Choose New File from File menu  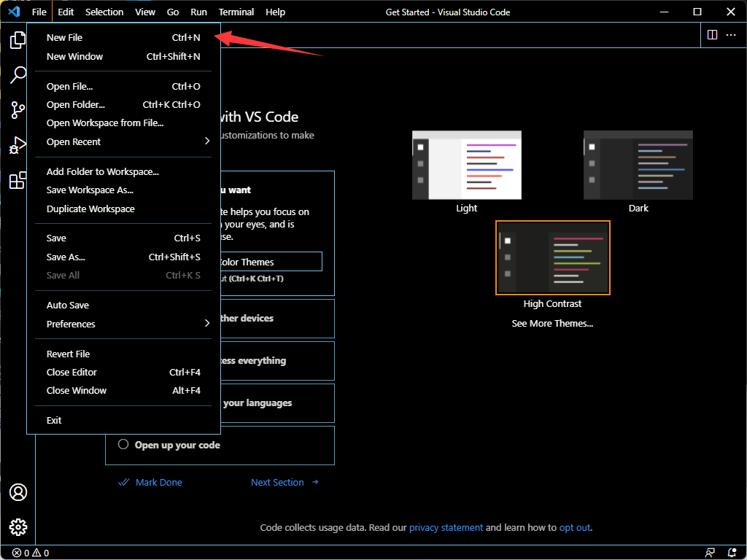tap(65, 38)
